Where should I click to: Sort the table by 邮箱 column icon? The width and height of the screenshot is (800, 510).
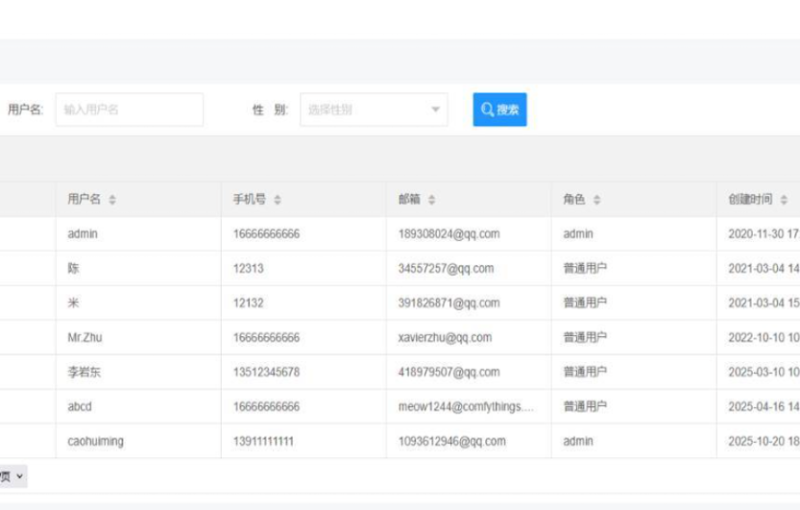(432, 200)
